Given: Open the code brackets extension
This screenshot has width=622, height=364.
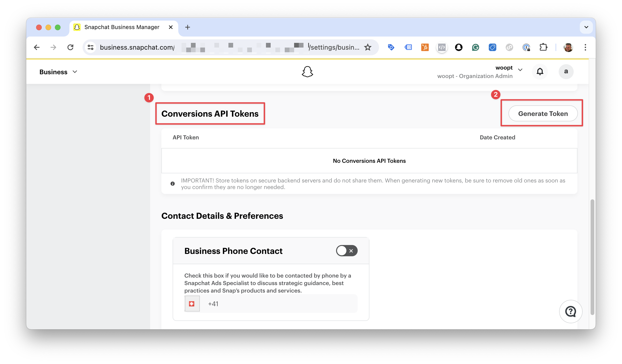Looking at the screenshot, I should tap(442, 47).
